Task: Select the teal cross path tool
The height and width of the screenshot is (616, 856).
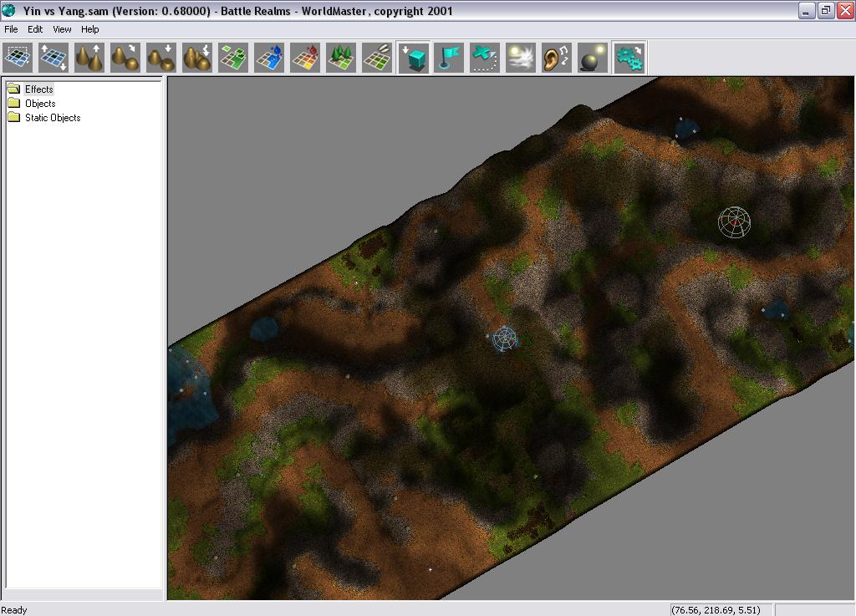Action: click(485, 58)
